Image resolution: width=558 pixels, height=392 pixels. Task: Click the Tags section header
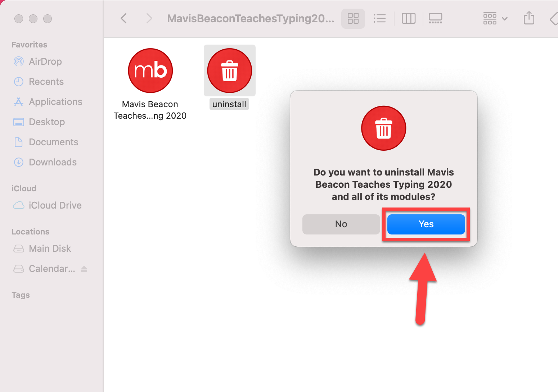coord(21,295)
